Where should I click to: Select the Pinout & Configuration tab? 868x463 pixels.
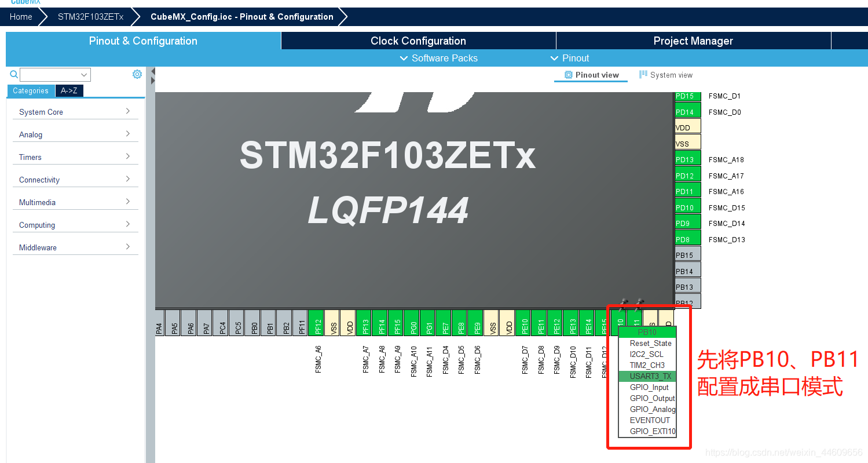pos(143,41)
